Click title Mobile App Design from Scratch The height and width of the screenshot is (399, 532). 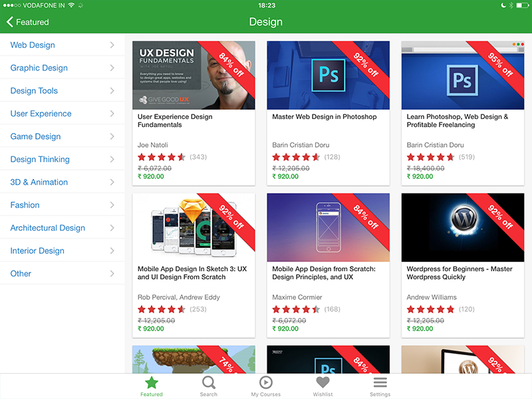[x=324, y=273]
